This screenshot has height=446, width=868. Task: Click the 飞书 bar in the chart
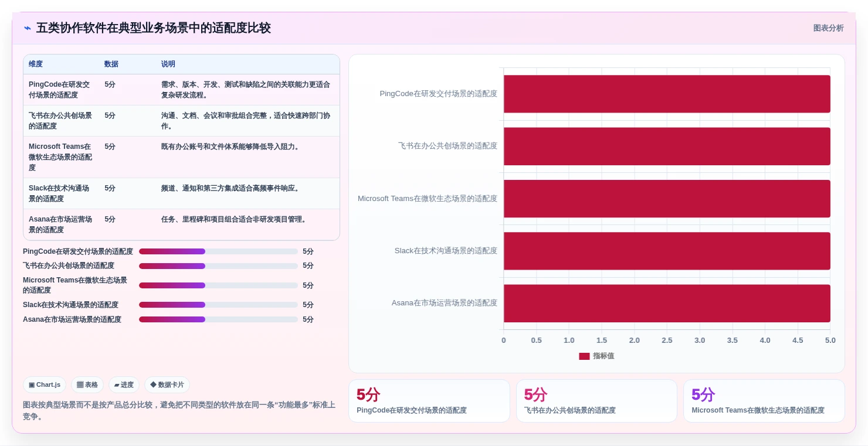tap(667, 146)
